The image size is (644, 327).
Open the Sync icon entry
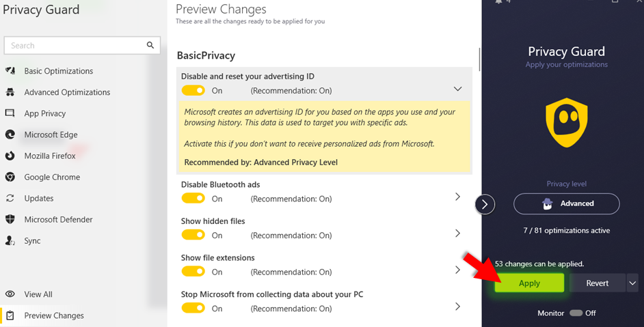(10, 241)
